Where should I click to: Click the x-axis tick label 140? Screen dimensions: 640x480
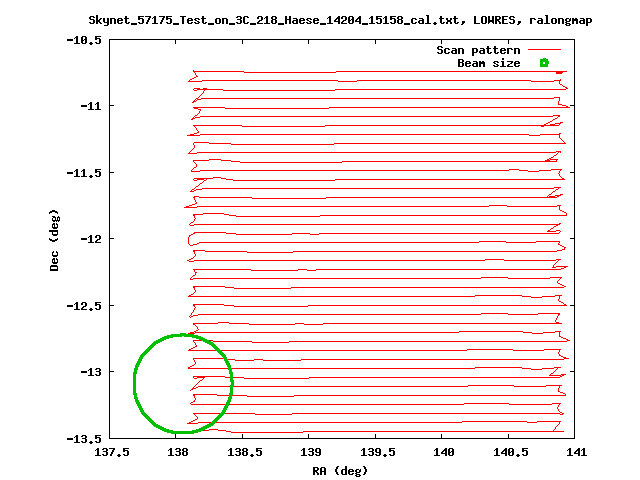point(444,452)
